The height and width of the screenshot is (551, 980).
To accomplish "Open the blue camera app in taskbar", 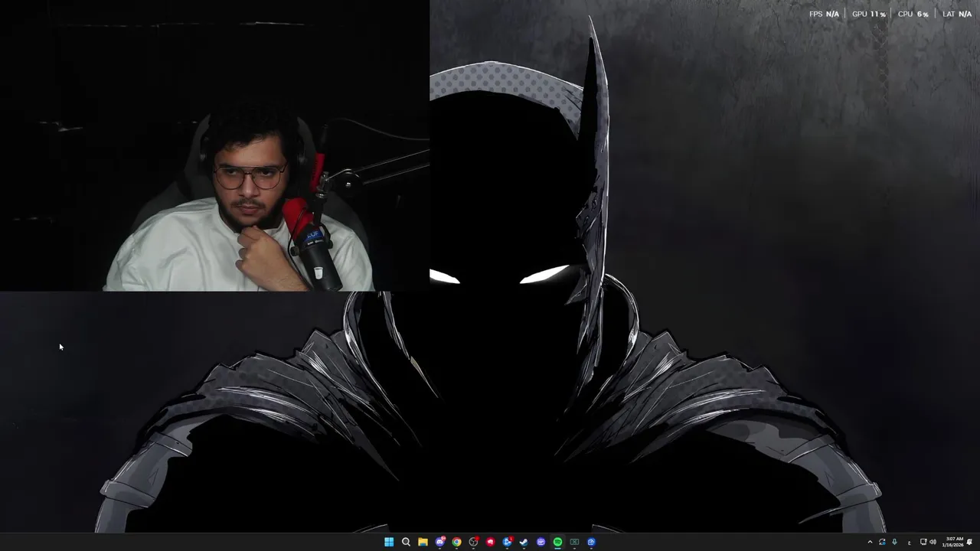I will [591, 542].
